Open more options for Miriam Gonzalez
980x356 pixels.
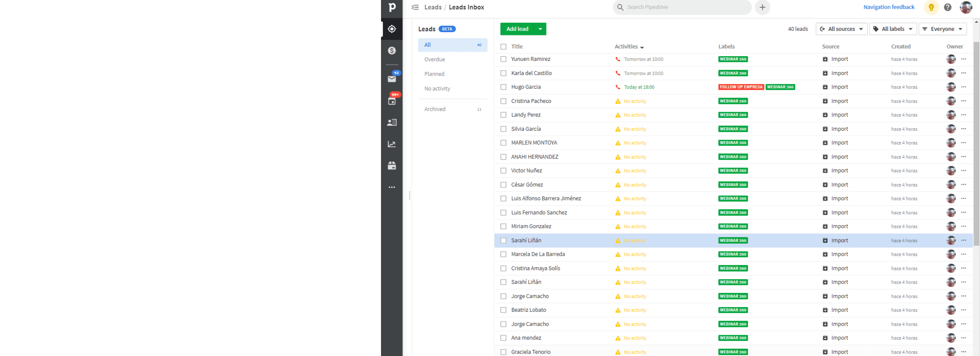pos(964,226)
